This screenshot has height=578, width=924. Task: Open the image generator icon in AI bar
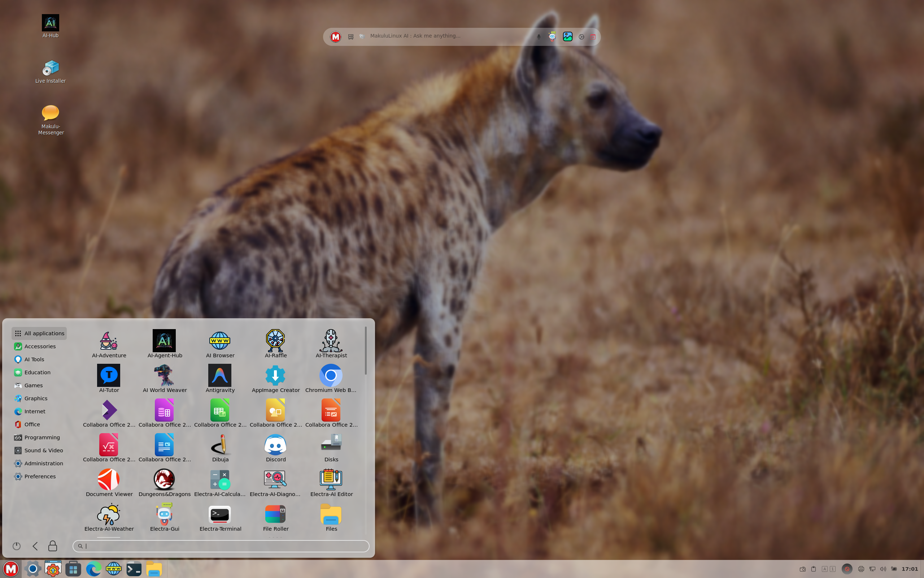[567, 36]
